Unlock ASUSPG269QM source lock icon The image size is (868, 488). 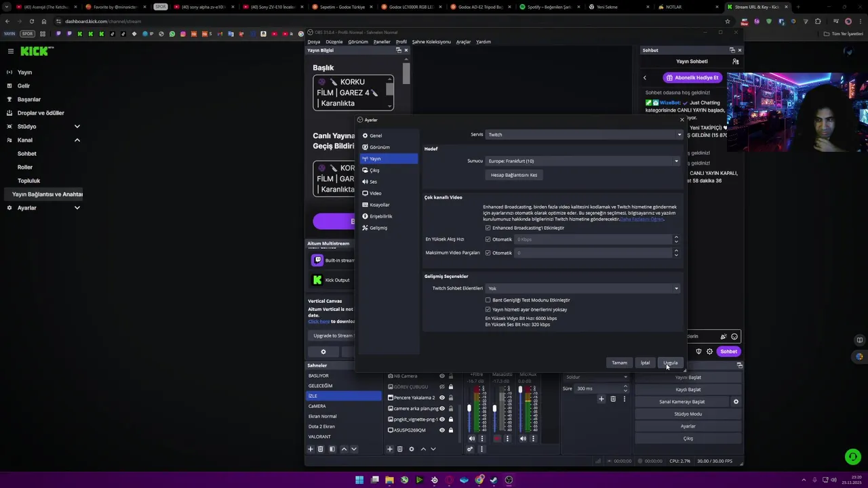pyautogui.click(x=450, y=430)
